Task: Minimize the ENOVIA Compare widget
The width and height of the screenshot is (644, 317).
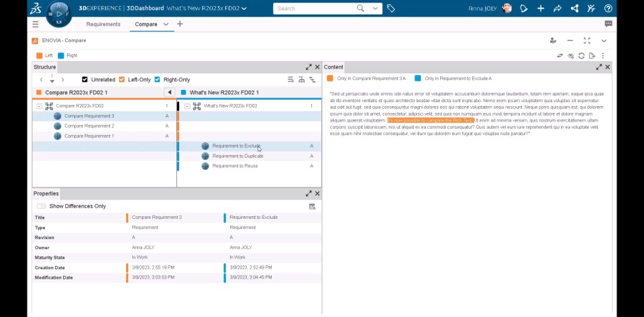Action: 570,40
